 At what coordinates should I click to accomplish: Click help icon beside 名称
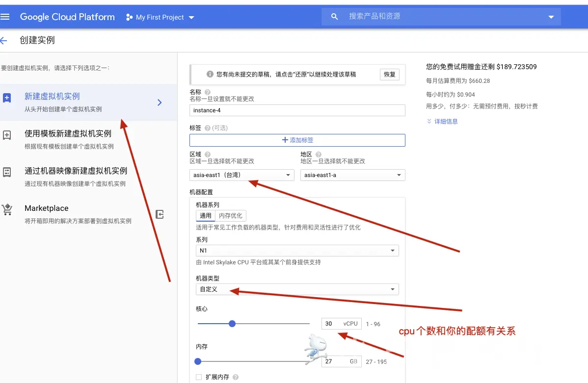click(x=208, y=92)
